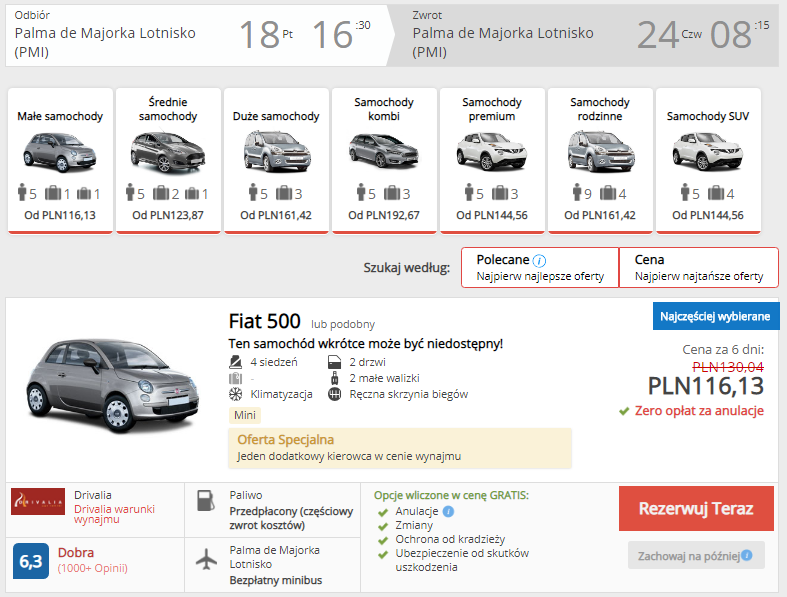Click the Opcje wliczone w cenę GRATIS heading
This screenshot has height=597, width=787.
pyautogui.click(x=451, y=496)
